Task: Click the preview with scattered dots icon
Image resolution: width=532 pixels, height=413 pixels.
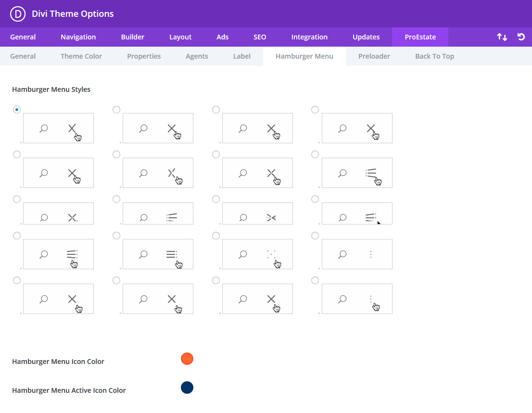Action: [x=257, y=254]
